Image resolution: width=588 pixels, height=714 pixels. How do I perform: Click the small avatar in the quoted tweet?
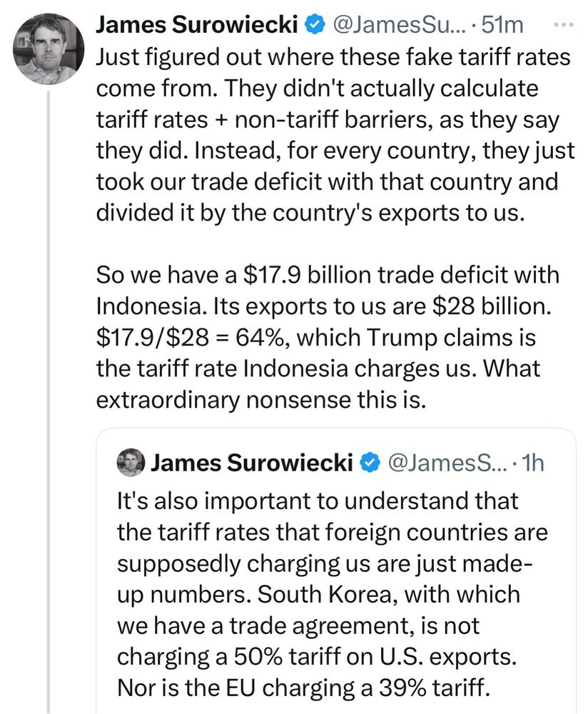(131, 463)
